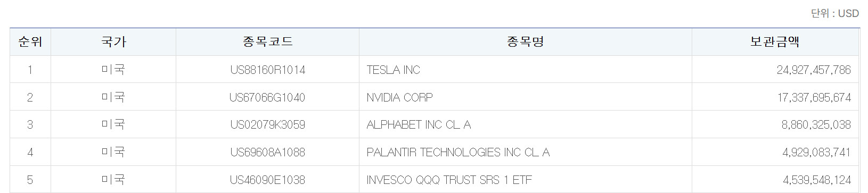Click rank number 5 cell
Viewport: 868px width, 193px height.
click(x=30, y=180)
